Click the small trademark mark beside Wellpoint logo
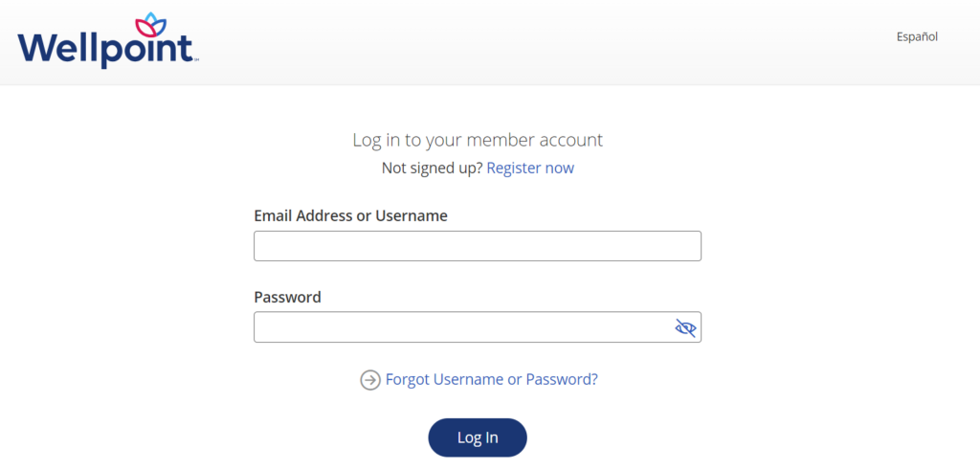The height and width of the screenshot is (470, 980). (197, 59)
